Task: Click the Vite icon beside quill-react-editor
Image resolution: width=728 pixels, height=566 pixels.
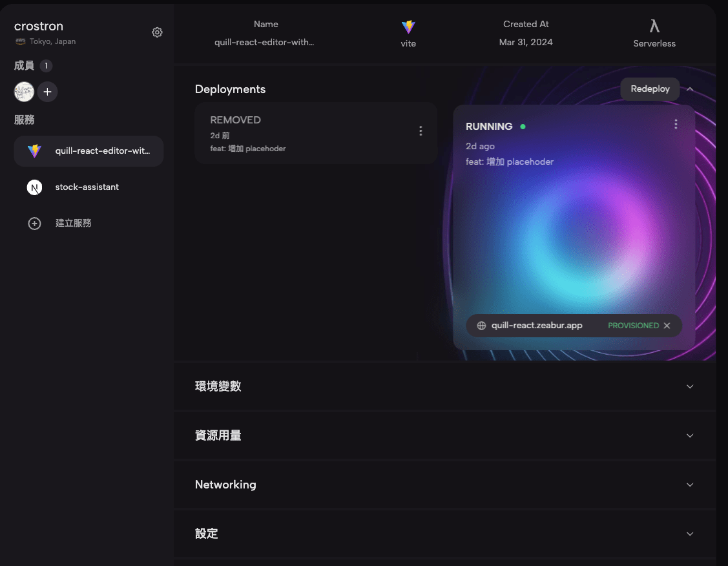Action: (33, 151)
